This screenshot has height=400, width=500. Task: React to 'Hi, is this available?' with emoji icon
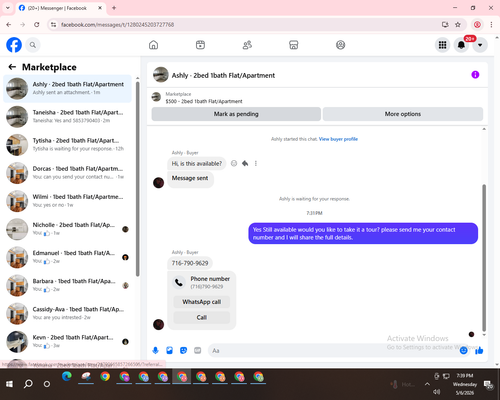point(234,163)
